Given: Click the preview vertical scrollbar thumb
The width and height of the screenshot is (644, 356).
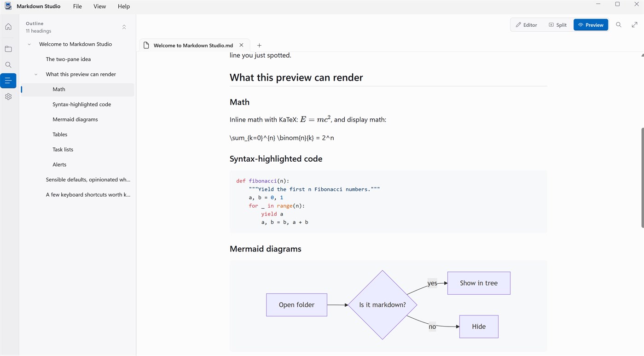Looking at the screenshot, I should 642,178.
